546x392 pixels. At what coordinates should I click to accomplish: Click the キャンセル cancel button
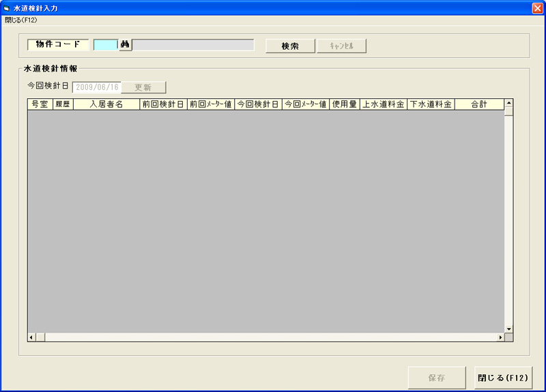[x=341, y=46]
